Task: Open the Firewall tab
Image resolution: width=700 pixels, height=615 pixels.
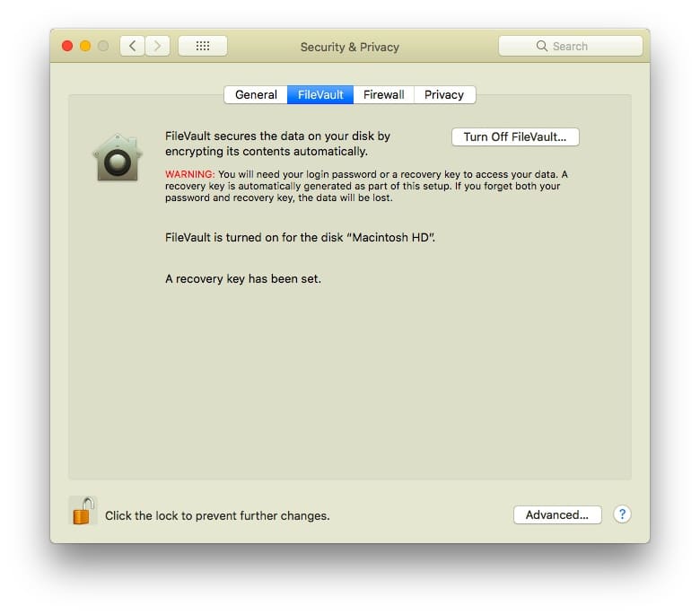Action: [x=384, y=94]
